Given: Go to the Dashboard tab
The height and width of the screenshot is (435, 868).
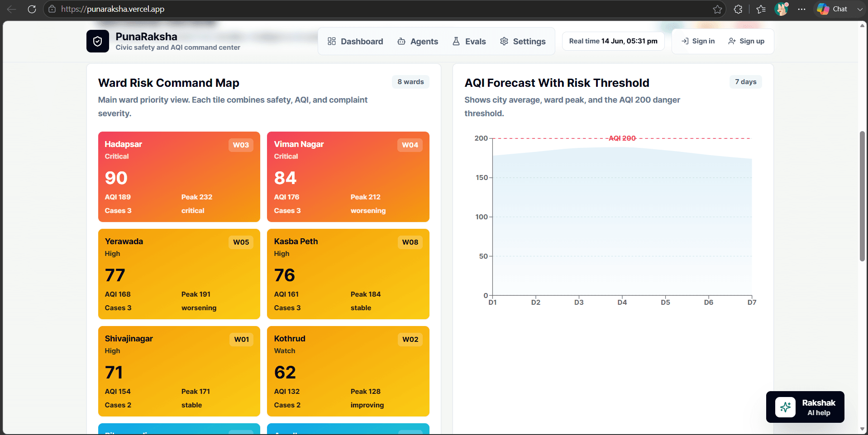Looking at the screenshot, I should (x=355, y=42).
